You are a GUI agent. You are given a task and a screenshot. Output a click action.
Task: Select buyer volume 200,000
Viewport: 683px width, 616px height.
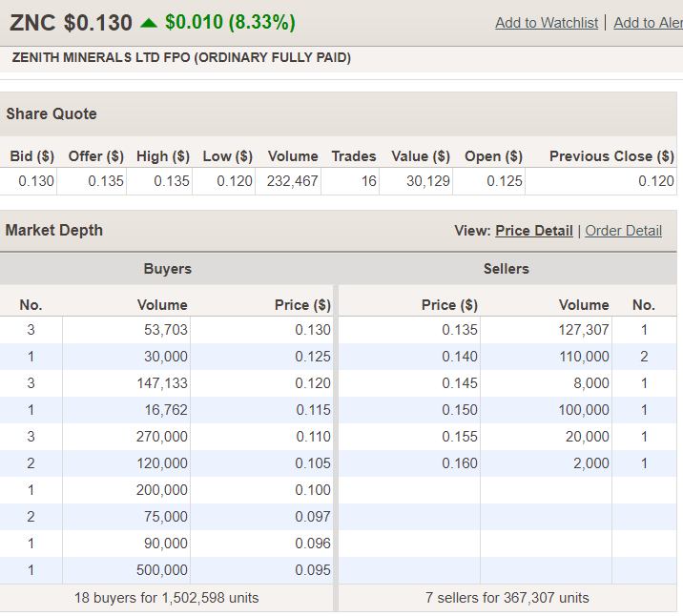[x=161, y=490]
